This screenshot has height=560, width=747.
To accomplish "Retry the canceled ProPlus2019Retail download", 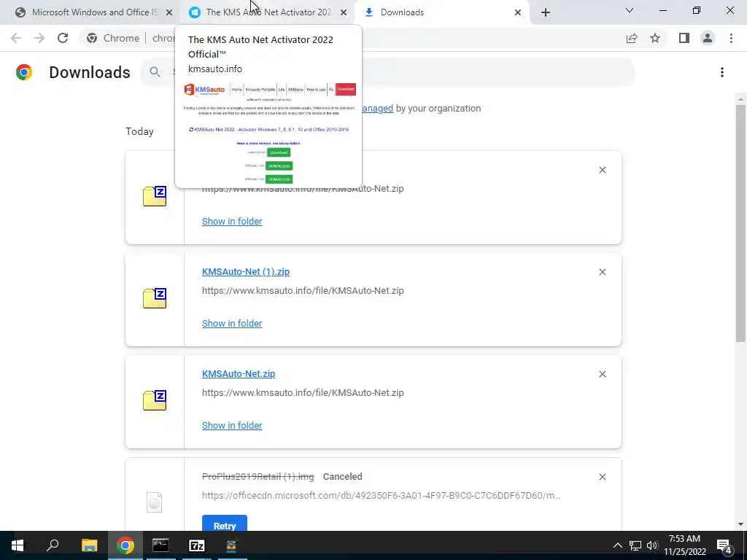I will (x=225, y=523).
